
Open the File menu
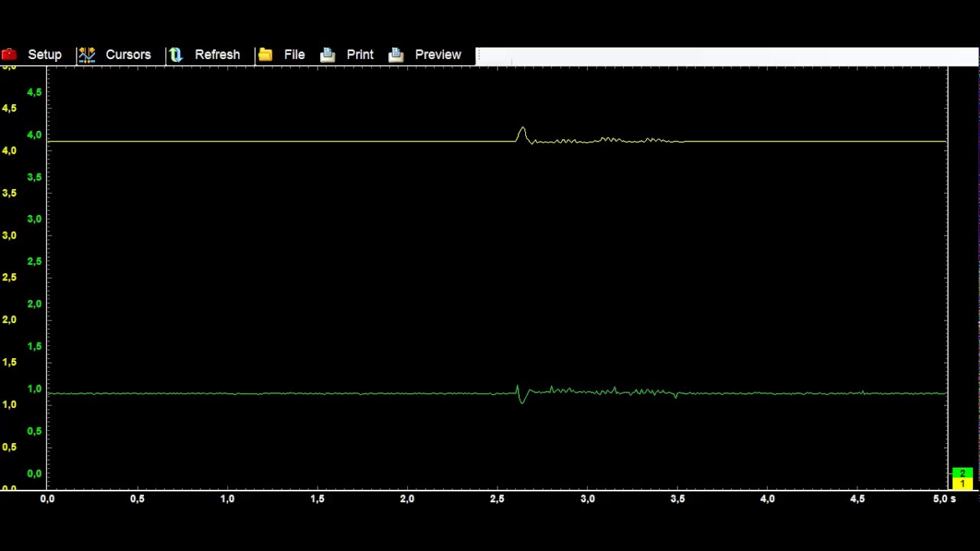294,54
